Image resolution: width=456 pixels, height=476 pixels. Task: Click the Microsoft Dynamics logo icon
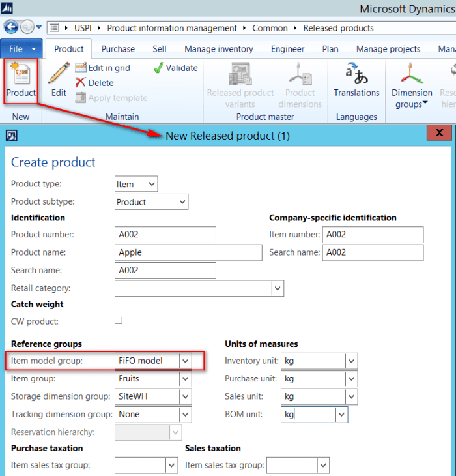7,7
